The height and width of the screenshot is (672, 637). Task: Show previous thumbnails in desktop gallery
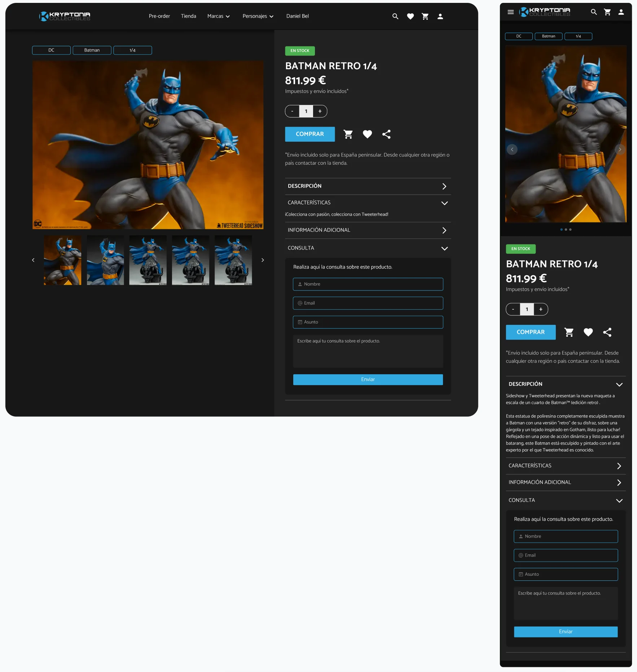pos(33,260)
